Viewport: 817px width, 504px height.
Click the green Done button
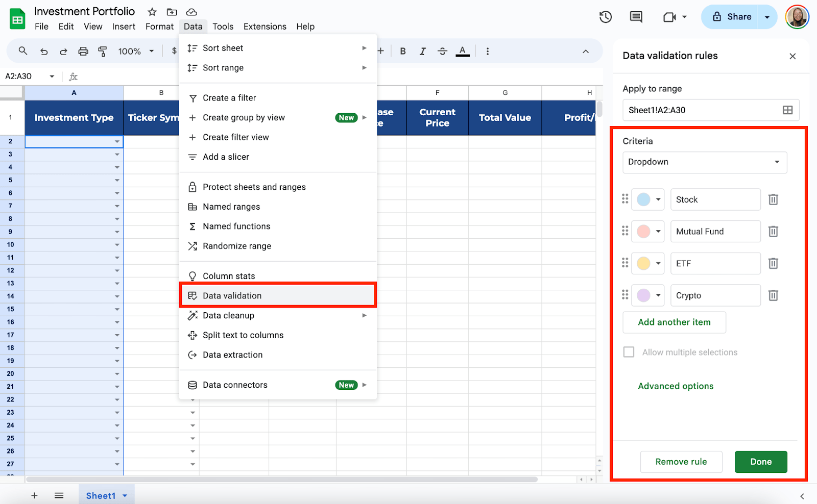point(760,462)
